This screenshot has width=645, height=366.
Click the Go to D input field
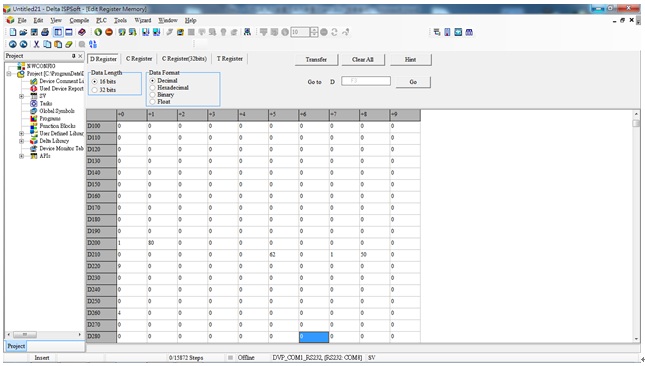point(366,81)
